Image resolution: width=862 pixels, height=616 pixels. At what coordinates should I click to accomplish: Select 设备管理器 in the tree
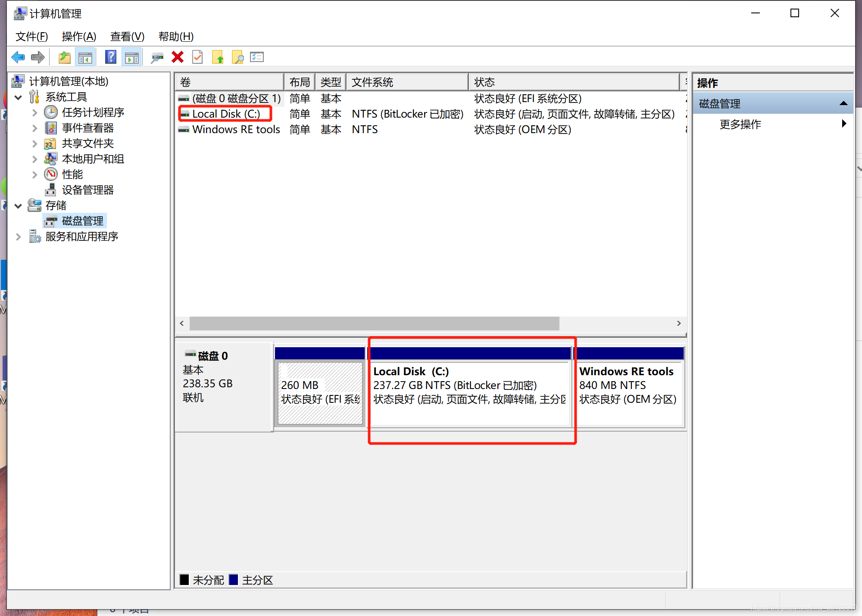(x=87, y=190)
